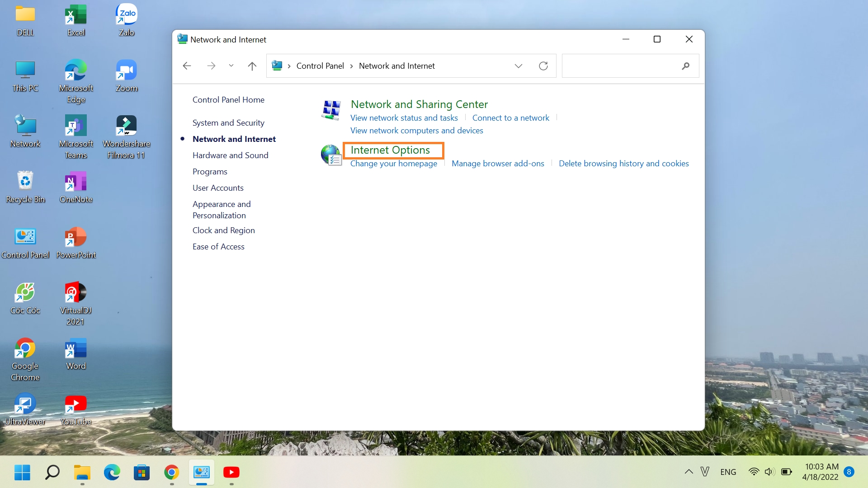Click the Back navigation arrow

[x=187, y=66]
